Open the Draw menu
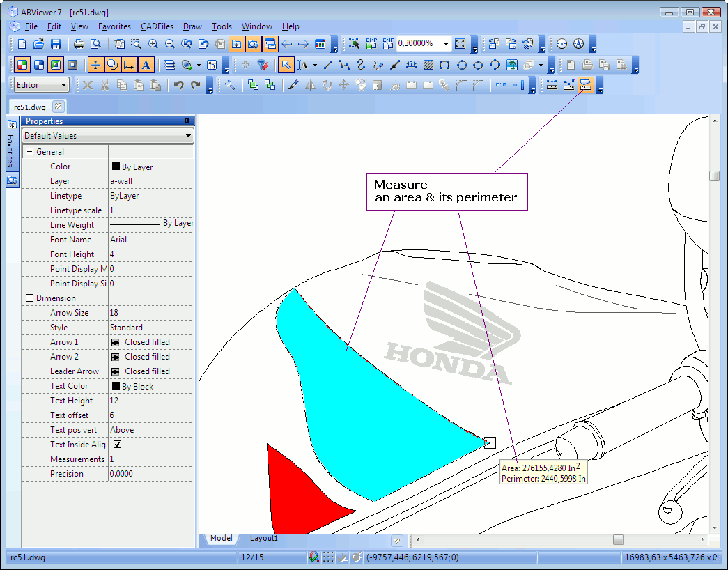 point(192,26)
